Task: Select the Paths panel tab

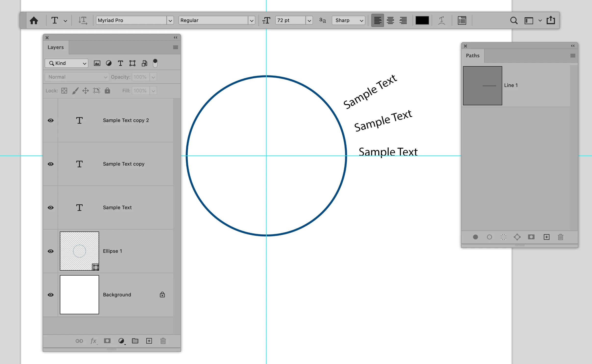Action: (473, 56)
